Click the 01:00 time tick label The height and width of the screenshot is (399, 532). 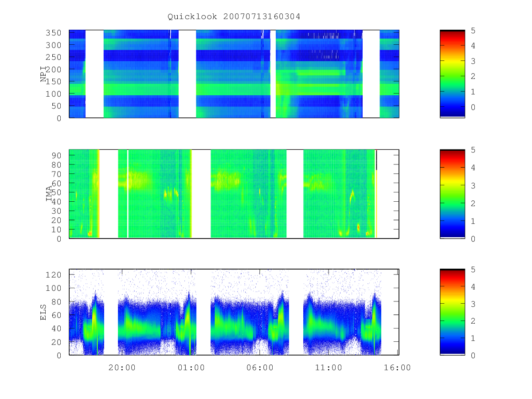[x=191, y=367]
